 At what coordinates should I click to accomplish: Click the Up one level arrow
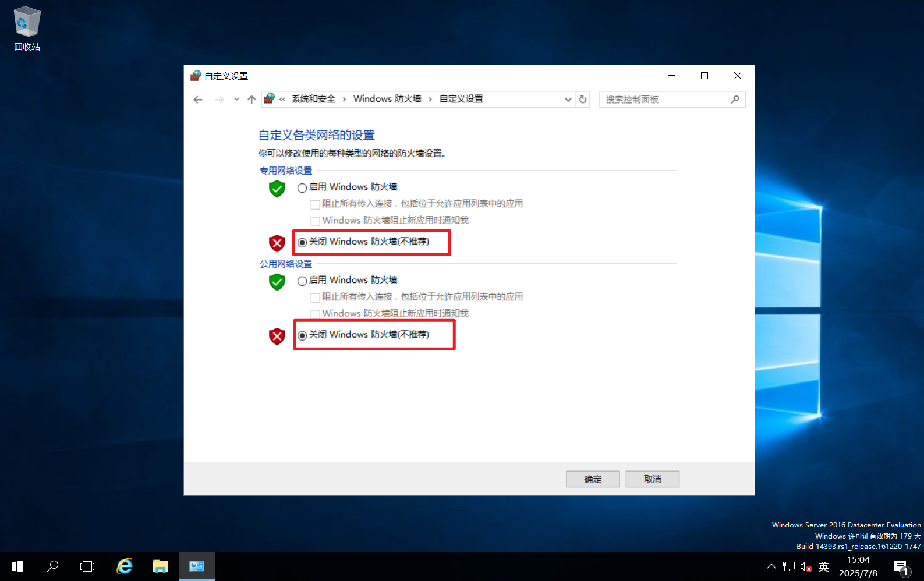252,100
